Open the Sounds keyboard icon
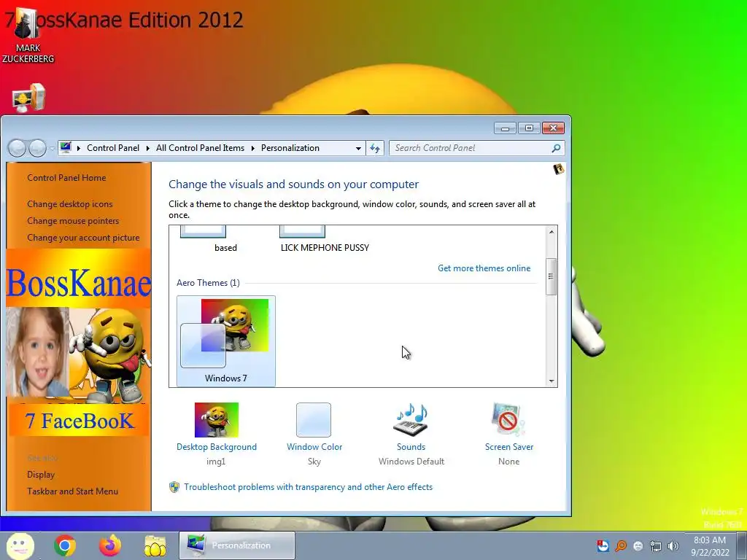The height and width of the screenshot is (560, 747). (411, 419)
